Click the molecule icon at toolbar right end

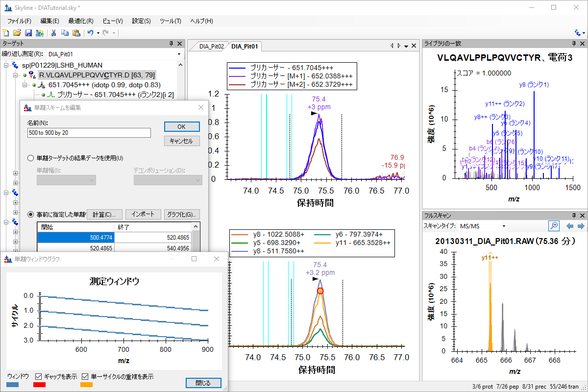coord(578,33)
